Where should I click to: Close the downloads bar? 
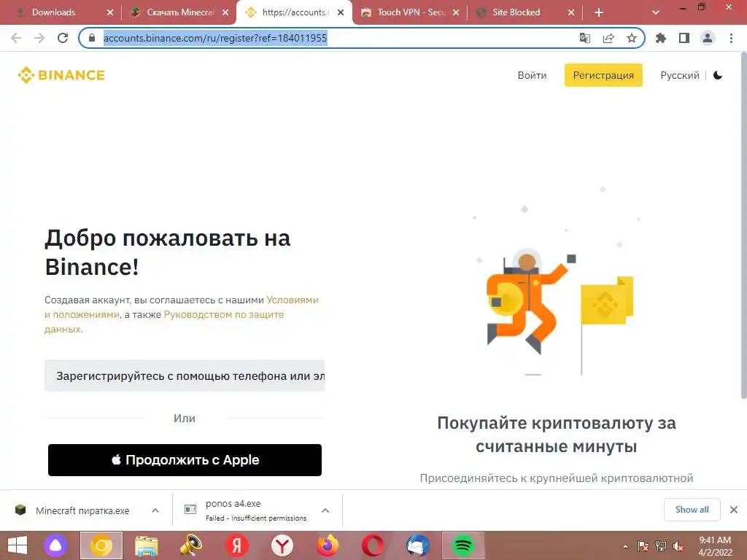pyautogui.click(x=734, y=510)
